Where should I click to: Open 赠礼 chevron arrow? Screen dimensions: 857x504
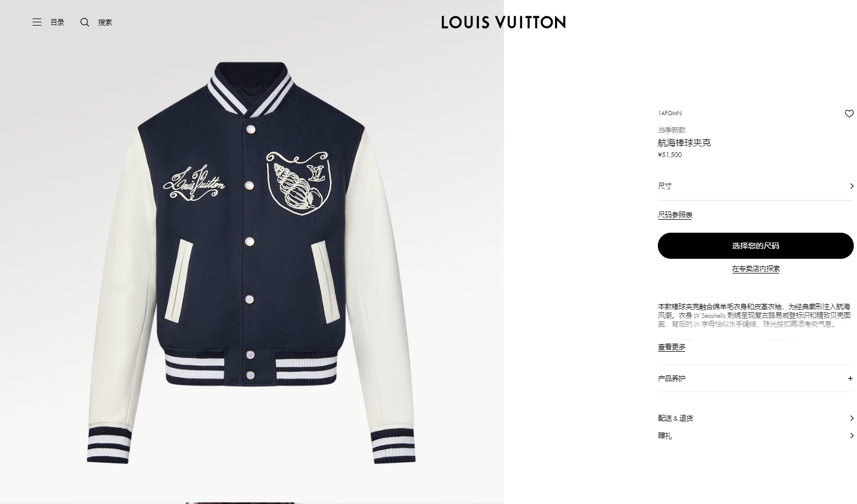[852, 435]
